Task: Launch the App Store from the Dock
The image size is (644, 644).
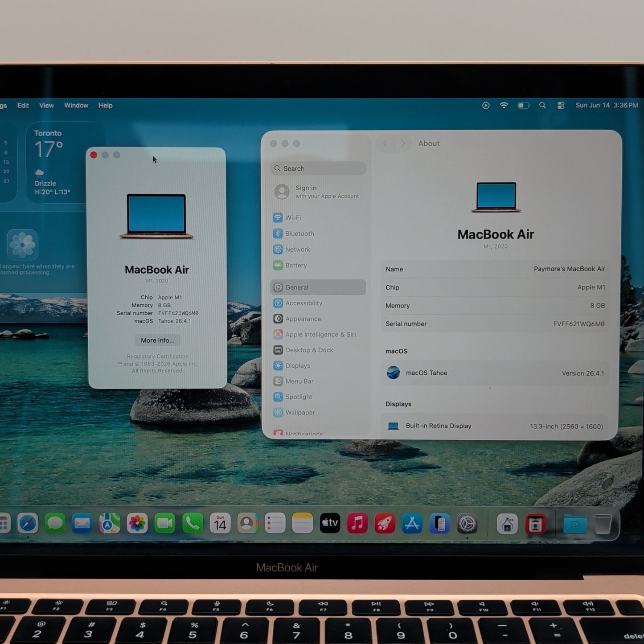Action: 412,523
